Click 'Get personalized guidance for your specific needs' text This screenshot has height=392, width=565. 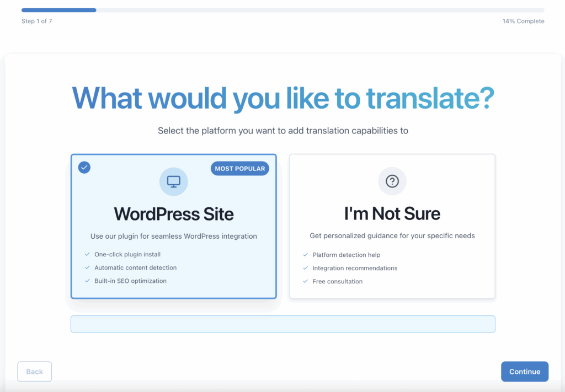(392, 236)
